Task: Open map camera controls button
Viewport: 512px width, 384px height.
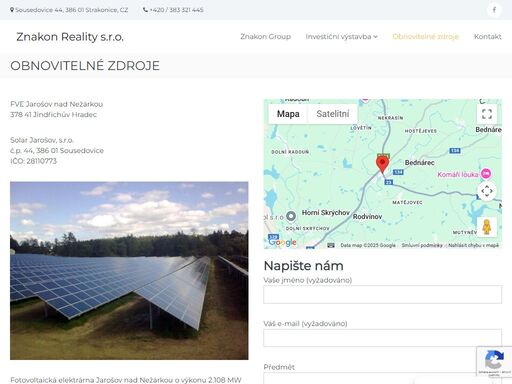Action: [x=487, y=191]
